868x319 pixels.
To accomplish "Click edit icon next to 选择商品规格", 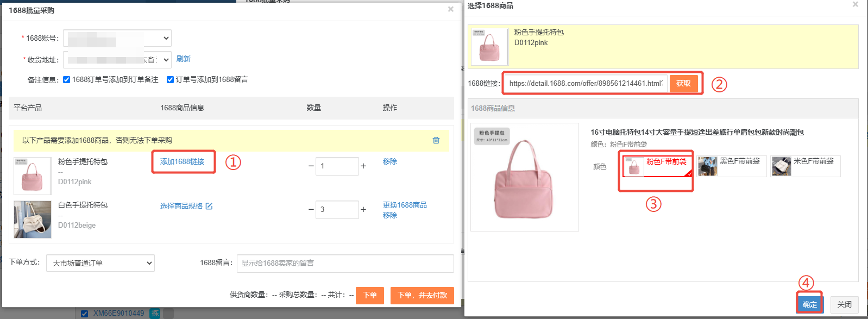I will click(209, 206).
